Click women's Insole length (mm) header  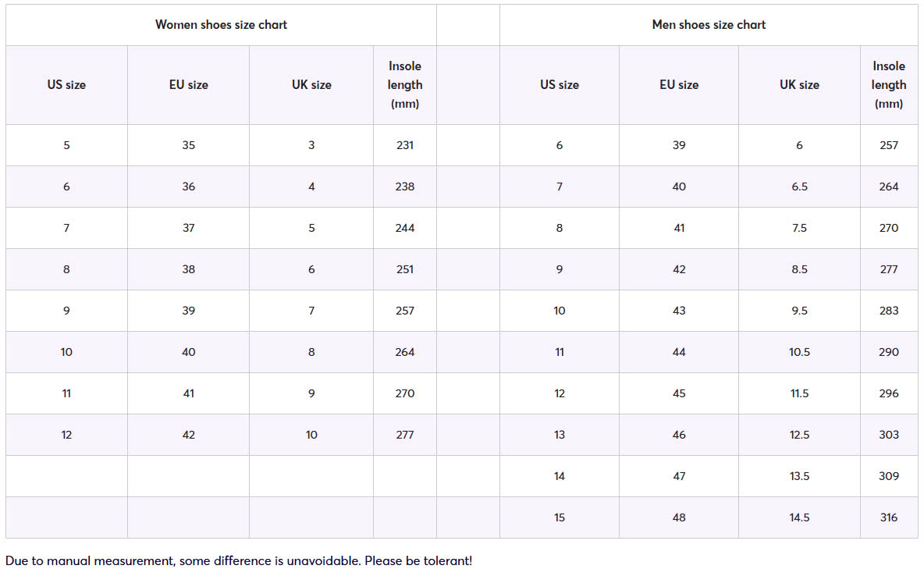[x=405, y=85]
